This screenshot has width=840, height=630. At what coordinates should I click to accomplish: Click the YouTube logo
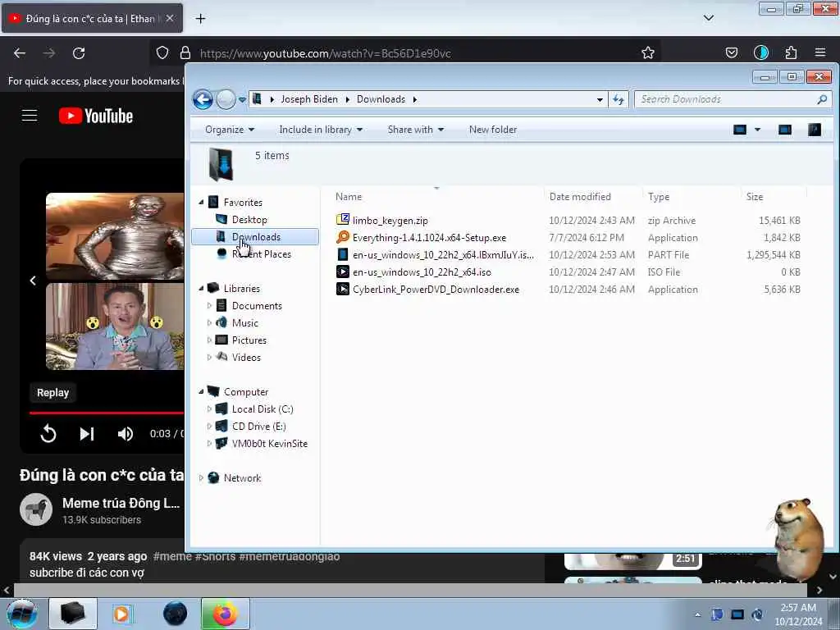pos(96,116)
